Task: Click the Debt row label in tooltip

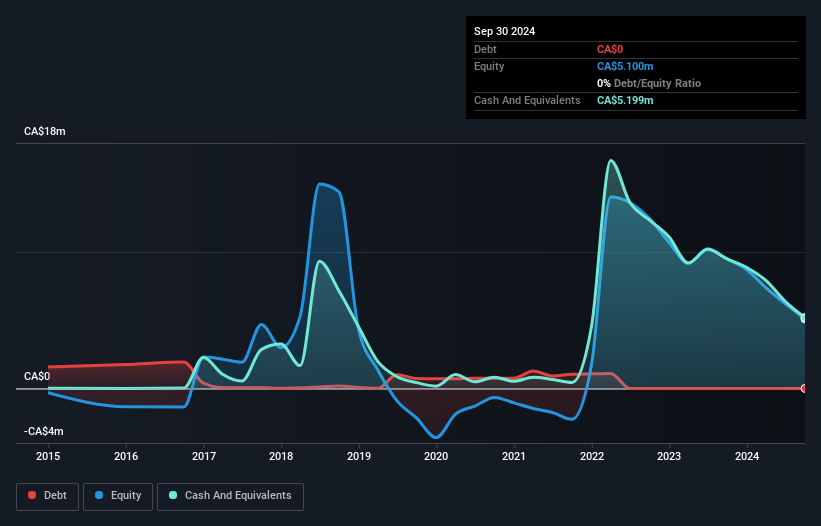Action: (x=485, y=49)
